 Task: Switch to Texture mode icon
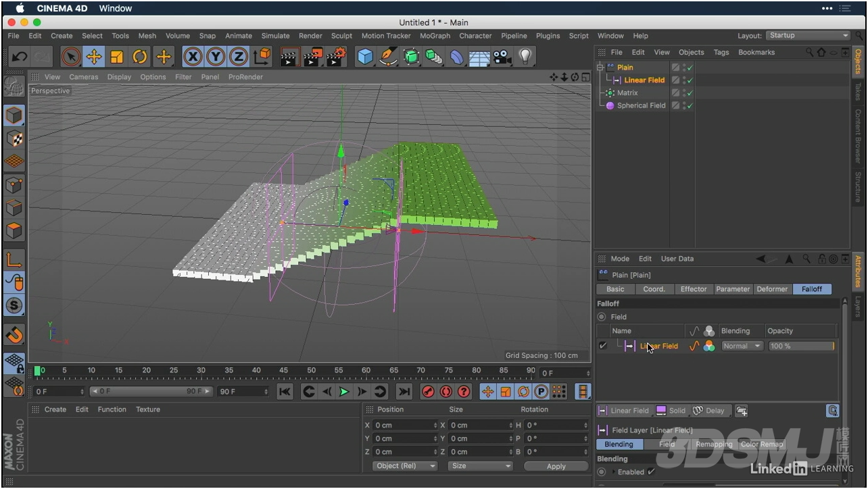(14, 138)
